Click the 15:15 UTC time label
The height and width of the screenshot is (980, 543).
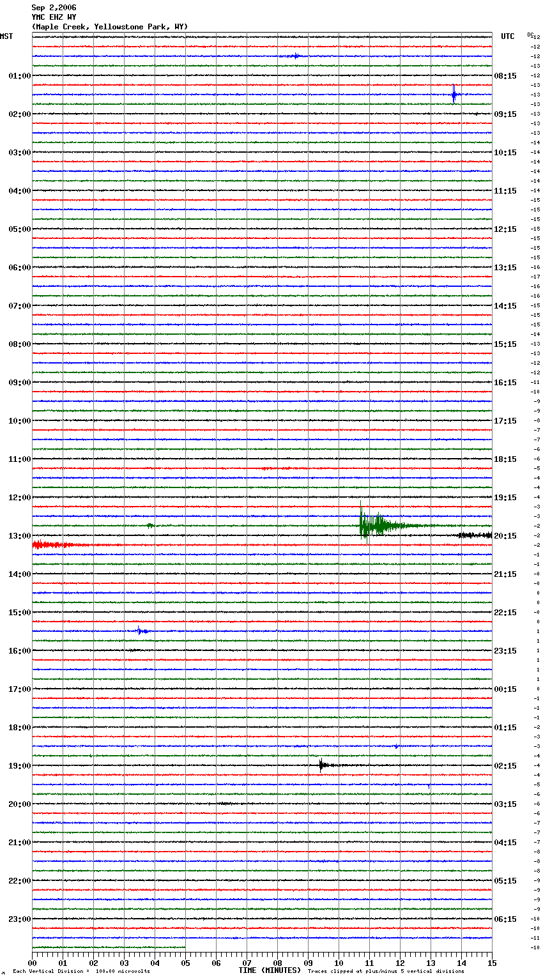pyautogui.click(x=505, y=344)
